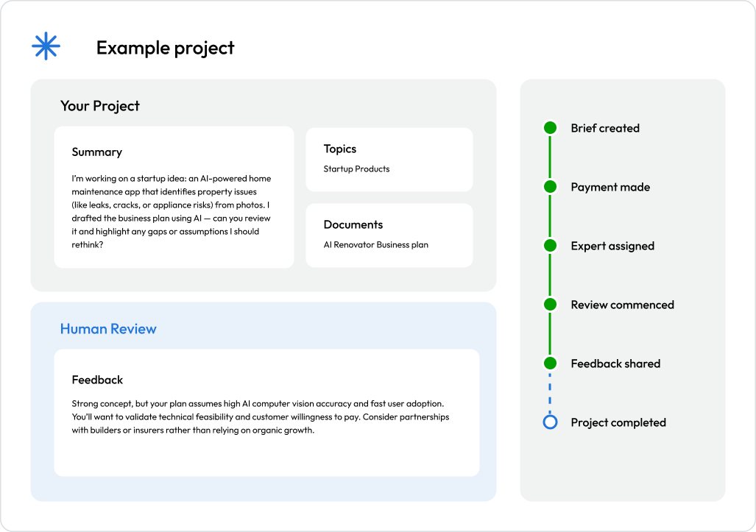Click the Brief created label

click(x=605, y=128)
